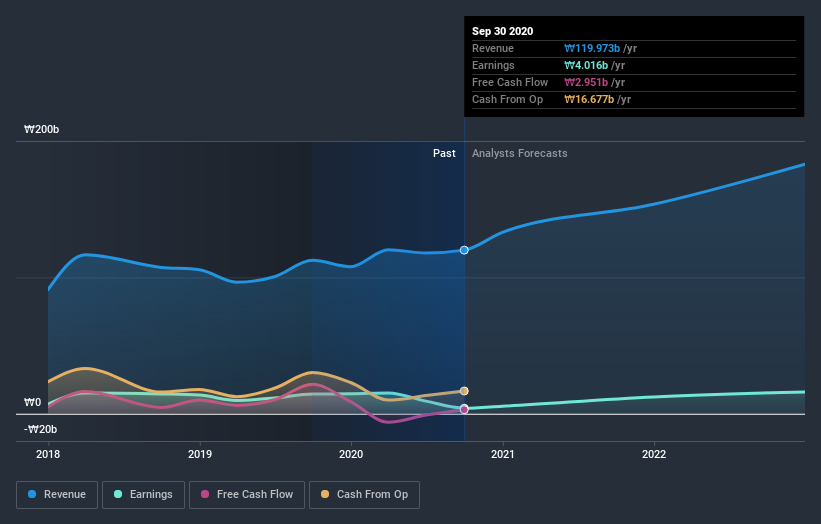Click the 2022 x-axis label
The image size is (821, 524).
tap(654, 454)
